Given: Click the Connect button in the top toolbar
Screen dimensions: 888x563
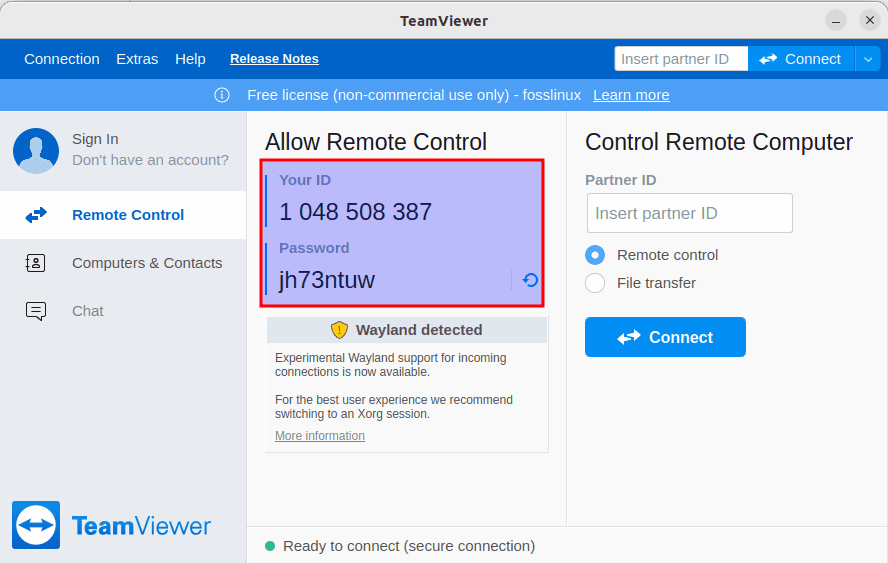Looking at the screenshot, I should pos(800,59).
